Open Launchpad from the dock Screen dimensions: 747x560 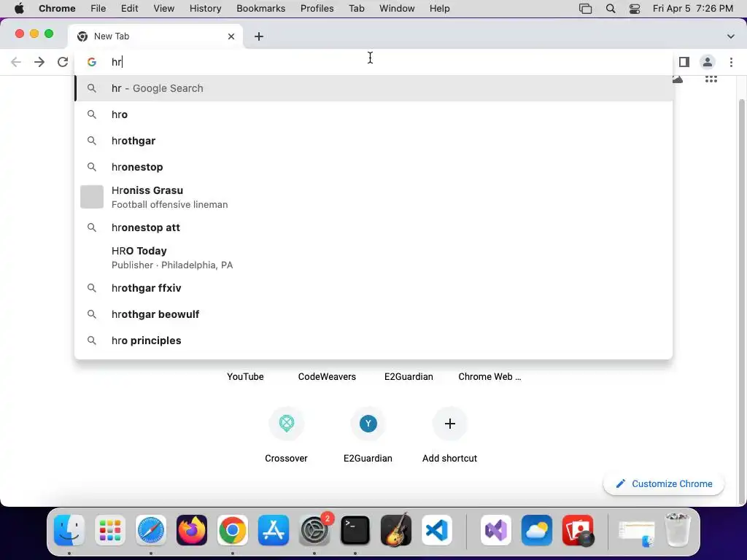coord(110,530)
